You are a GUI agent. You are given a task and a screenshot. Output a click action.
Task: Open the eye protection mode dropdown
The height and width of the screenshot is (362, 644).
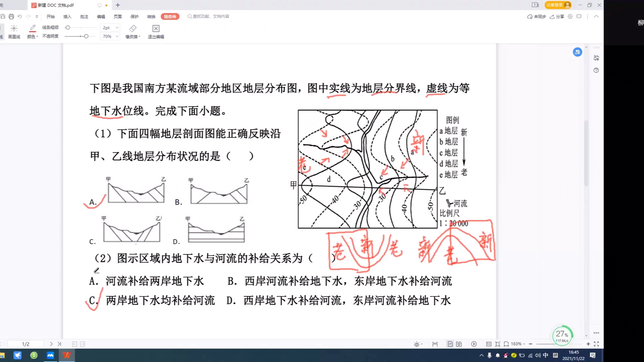(418, 344)
